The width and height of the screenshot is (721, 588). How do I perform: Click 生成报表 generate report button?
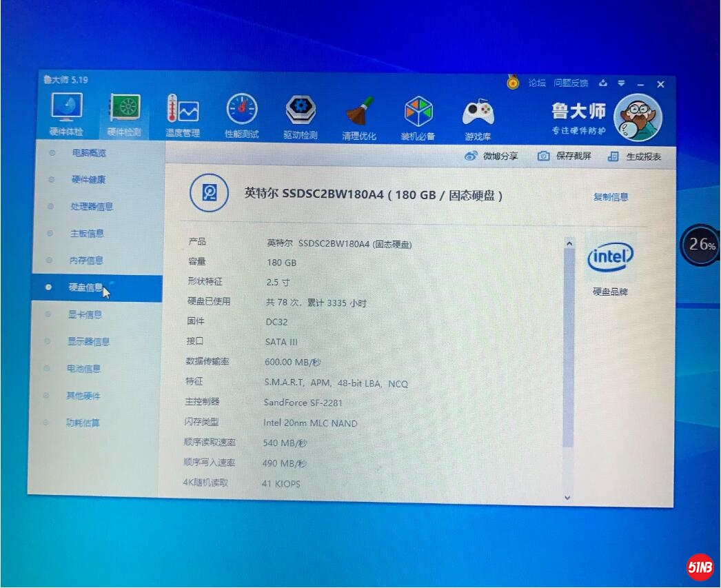pos(634,156)
